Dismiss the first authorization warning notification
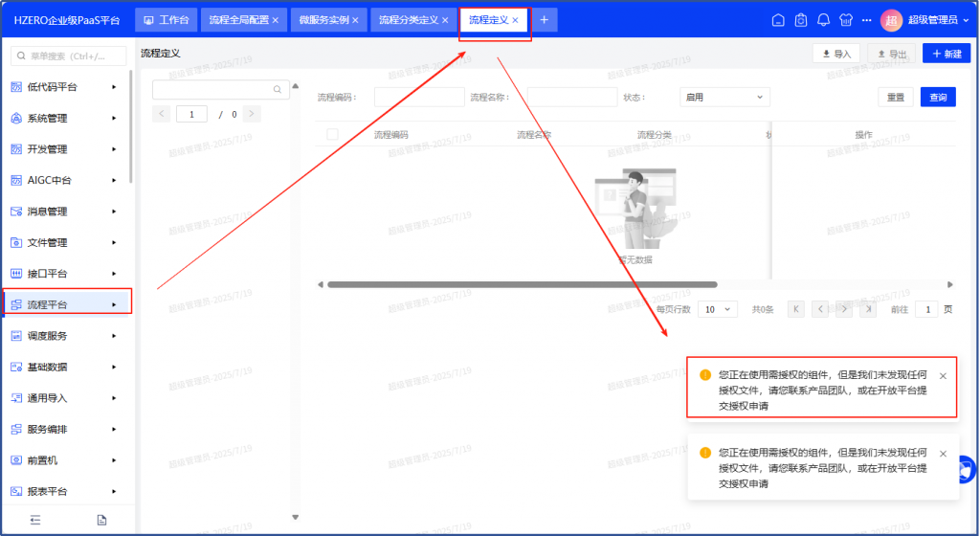980x536 pixels. 943,376
